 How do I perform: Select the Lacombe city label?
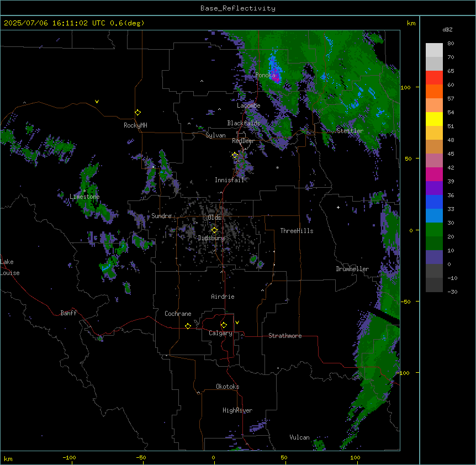[248, 105]
